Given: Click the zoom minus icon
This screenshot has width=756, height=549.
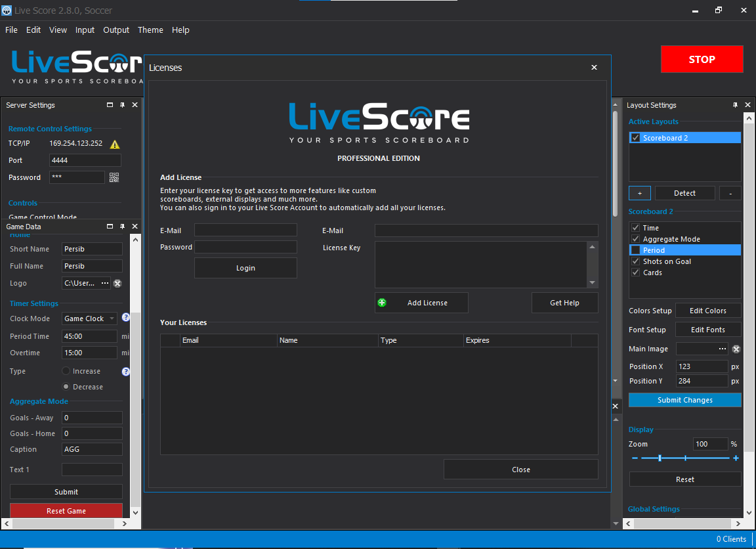Looking at the screenshot, I should coord(635,458).
